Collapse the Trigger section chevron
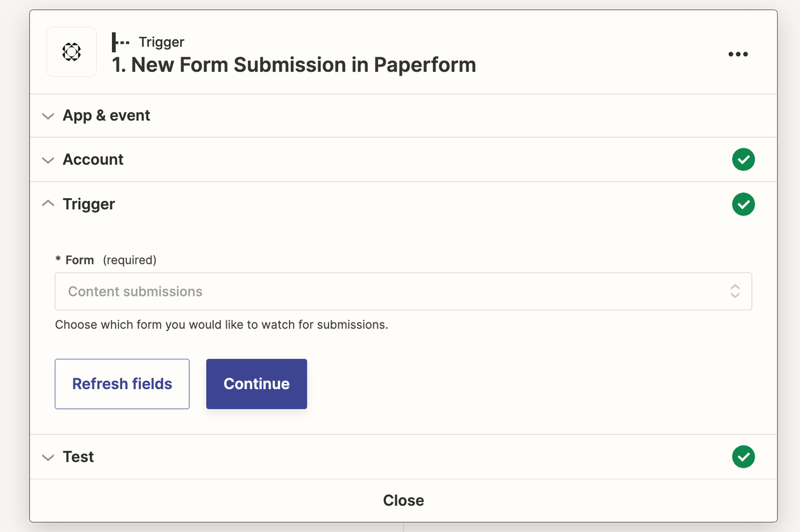The width and height of the screenshot is (800, 532). [x=48, y=204]
